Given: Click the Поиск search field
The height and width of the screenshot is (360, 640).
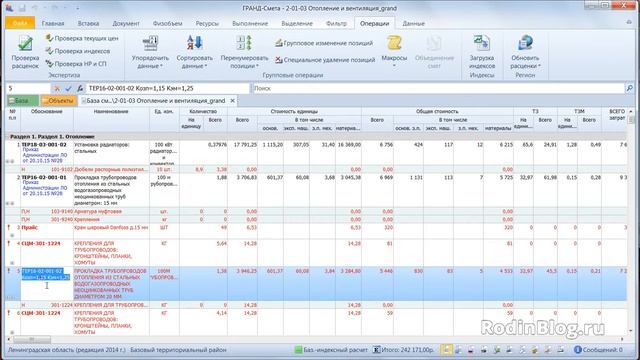Looking at the screenshot, I should (x=438, y=88).
